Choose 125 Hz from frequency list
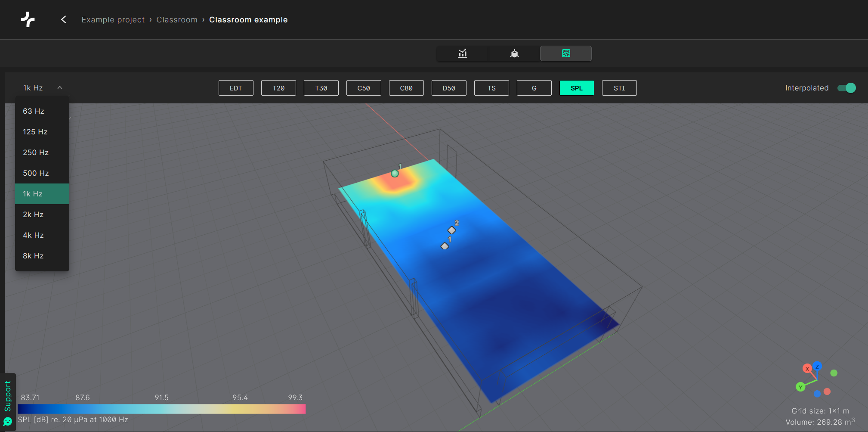The width and height of the screenshot is (868, 432). 42,132
